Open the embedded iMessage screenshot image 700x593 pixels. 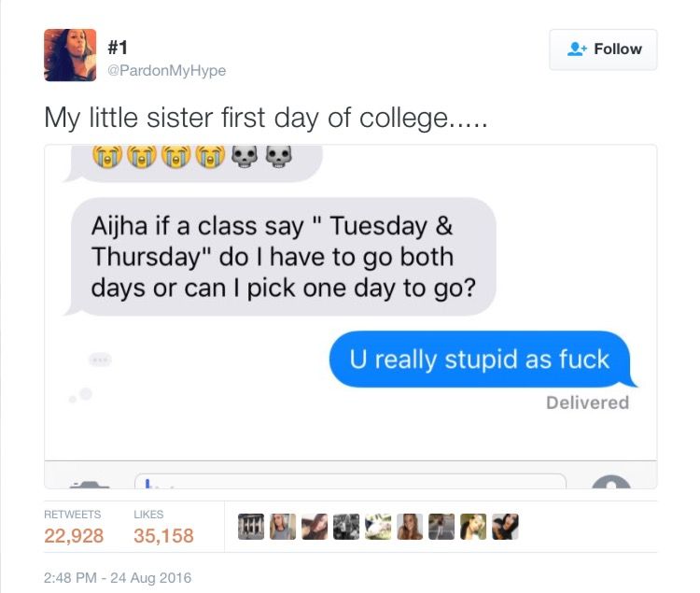click(350, 317)
